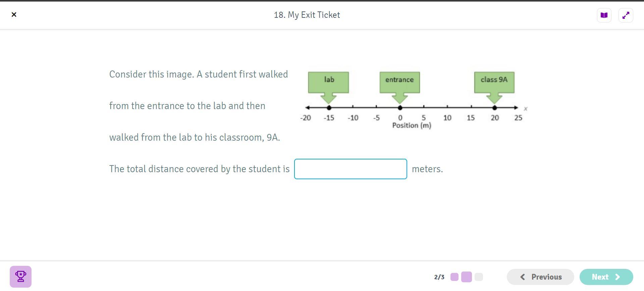Jump to the first question progress square

(x=454, y=277)
